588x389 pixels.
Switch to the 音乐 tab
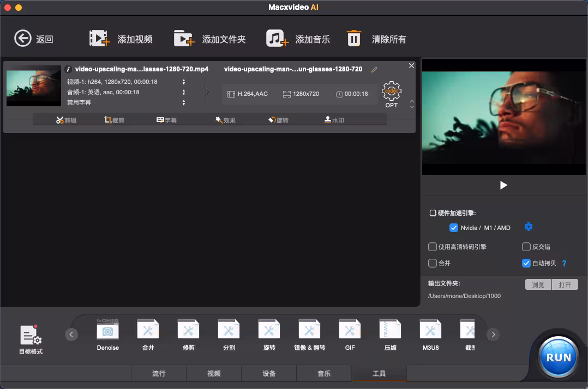pos(324,373)
